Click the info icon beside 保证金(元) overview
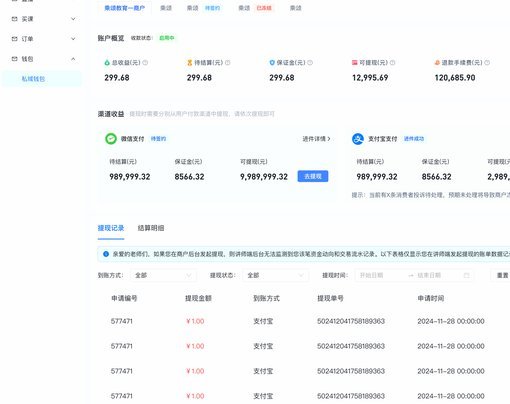510x404 pixels. coord(310,63)
